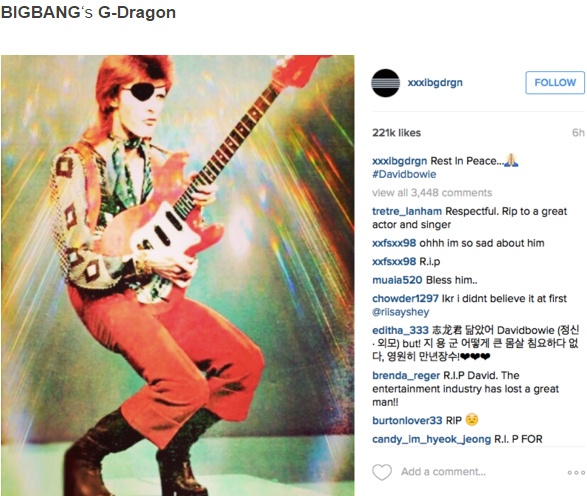Open xxxibgdrgn username in post header
587x496 pixels.
[x=435, y=82]
